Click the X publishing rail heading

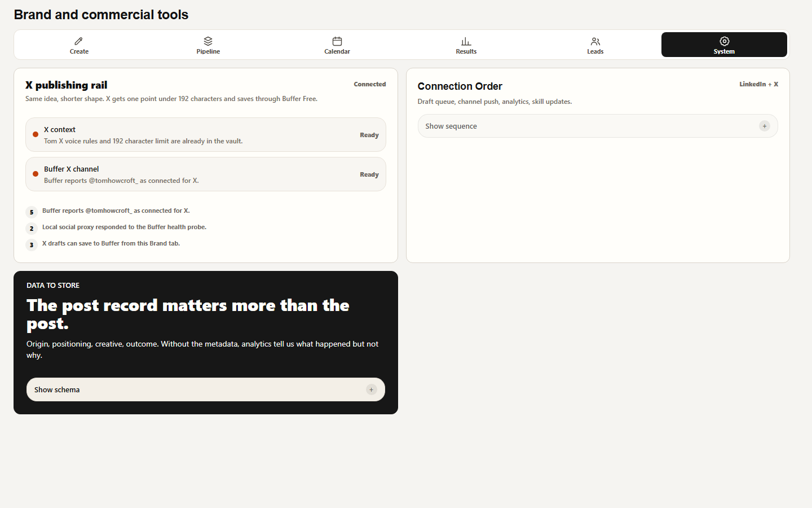[x=67, y=85]
